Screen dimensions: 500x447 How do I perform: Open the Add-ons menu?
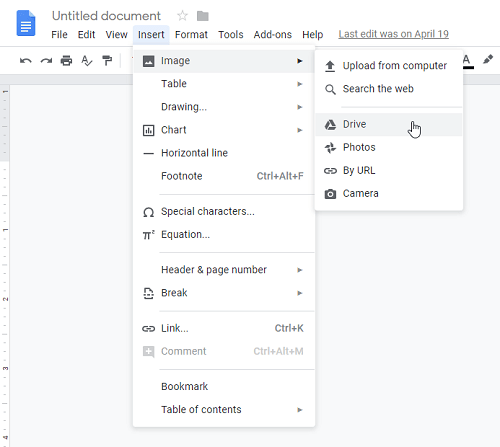(272, 34)
